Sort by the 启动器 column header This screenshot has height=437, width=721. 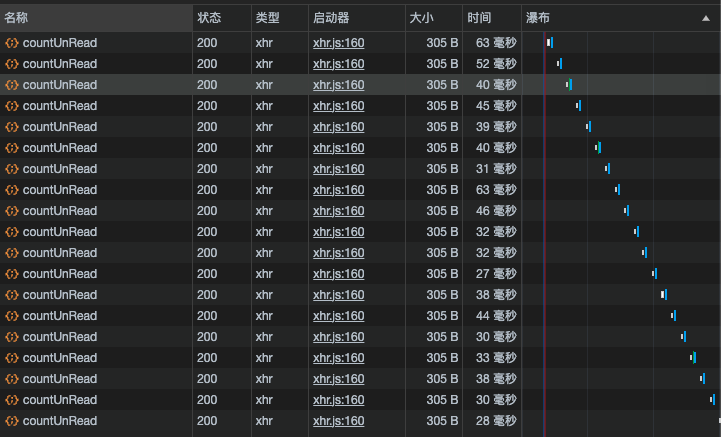click(357, 18)
